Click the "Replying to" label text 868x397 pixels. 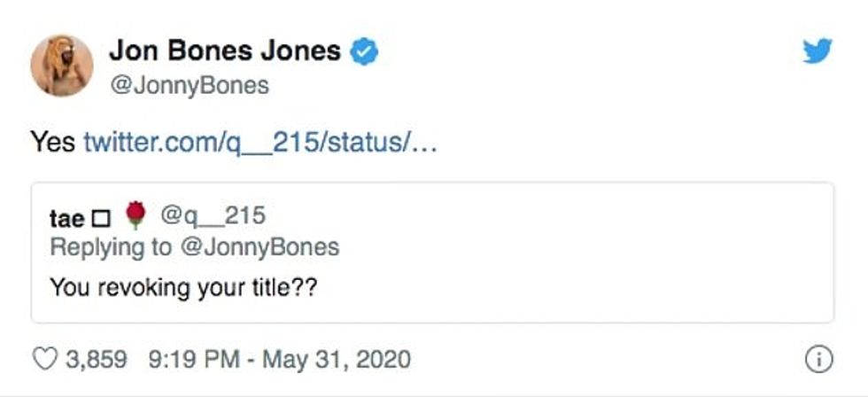pos(112,246)
